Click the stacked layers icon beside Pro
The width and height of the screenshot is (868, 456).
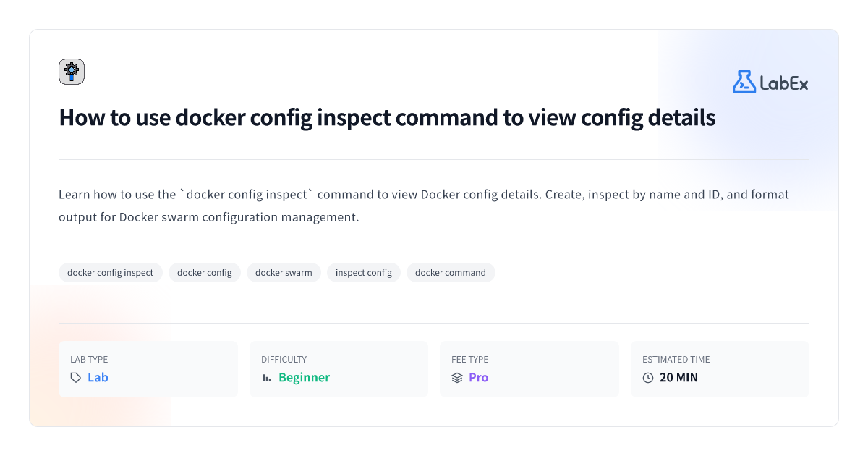(457, 378)
